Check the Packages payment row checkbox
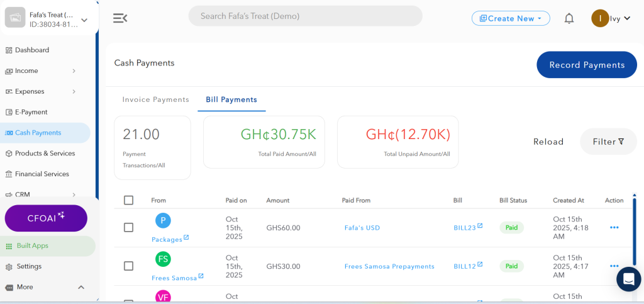 click(x=129, y=228)
